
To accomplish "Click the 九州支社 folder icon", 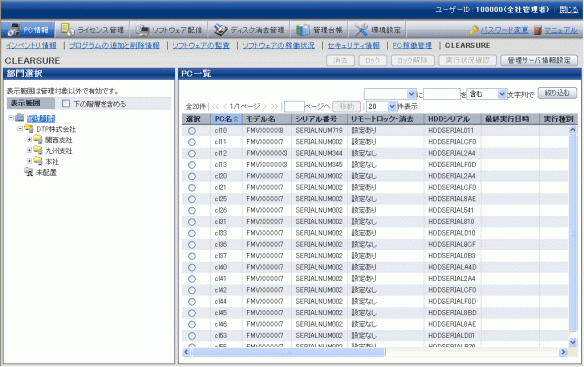I will 38,151.
